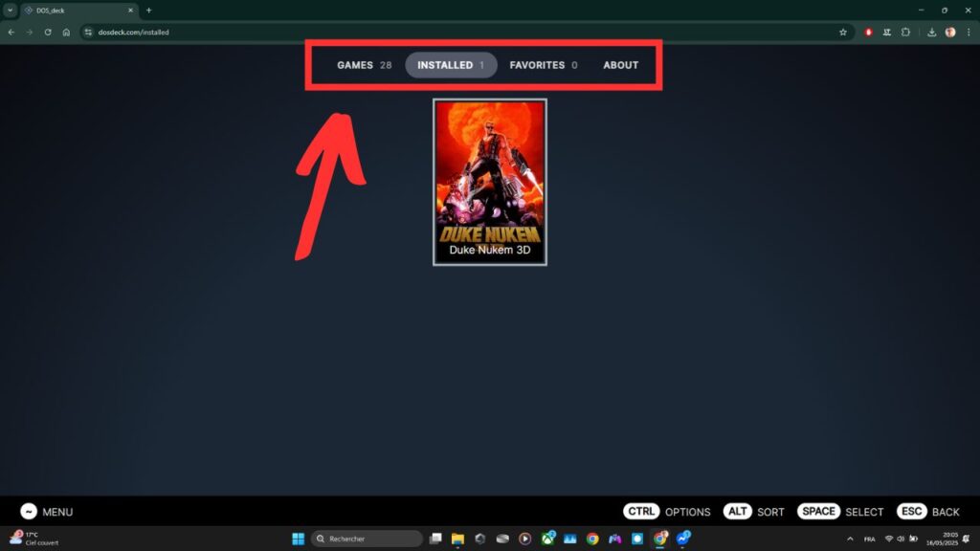Open the Chrome three-dot menu

pyautogui.click(x=969, y=32)
